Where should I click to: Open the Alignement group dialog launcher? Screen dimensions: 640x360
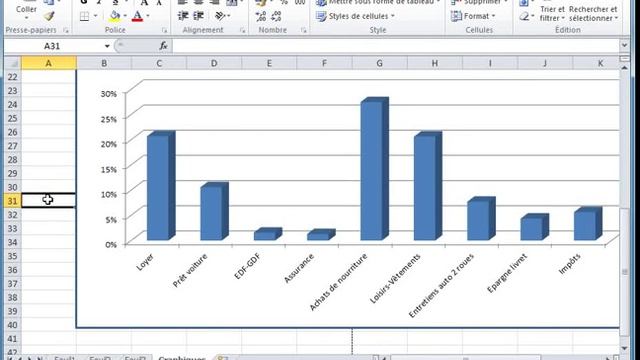[x=242, y=30]
